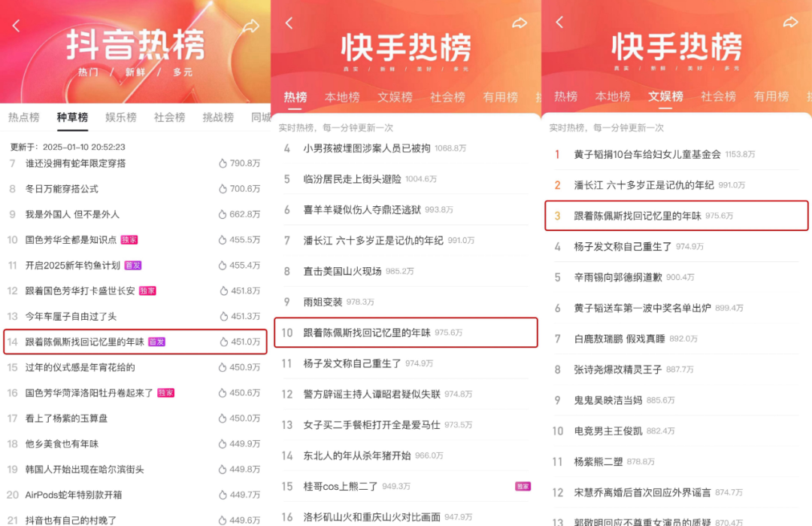The height and width of the screenshot is (526, 812).
Task: Tap flame icon beside 451.0万 heat value
Action: (x=224, y=342)
